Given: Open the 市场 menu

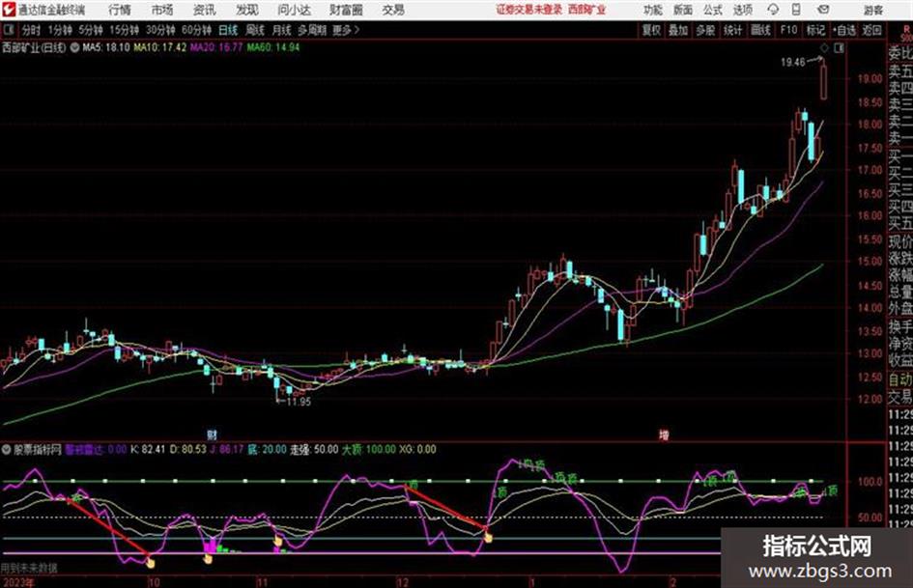Looking at the screenshot, I should pyautogui.click(x=162, y=10).
